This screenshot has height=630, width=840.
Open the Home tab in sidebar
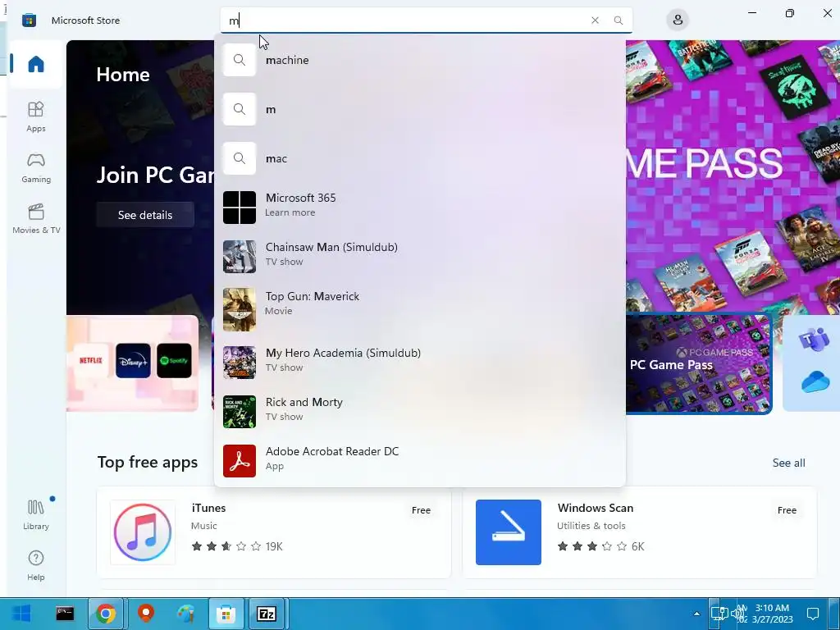36,64
